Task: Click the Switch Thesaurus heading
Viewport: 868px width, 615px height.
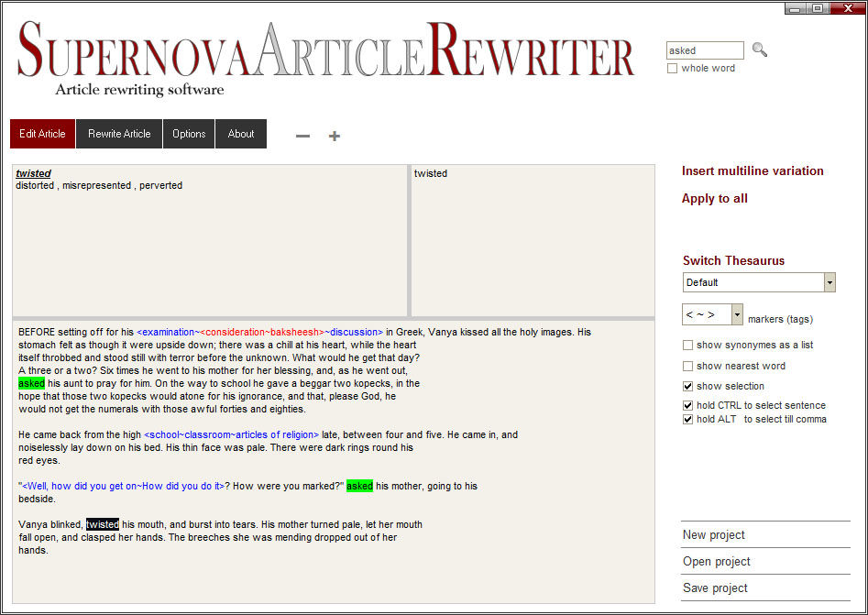Action: click(x=733, y=260)
